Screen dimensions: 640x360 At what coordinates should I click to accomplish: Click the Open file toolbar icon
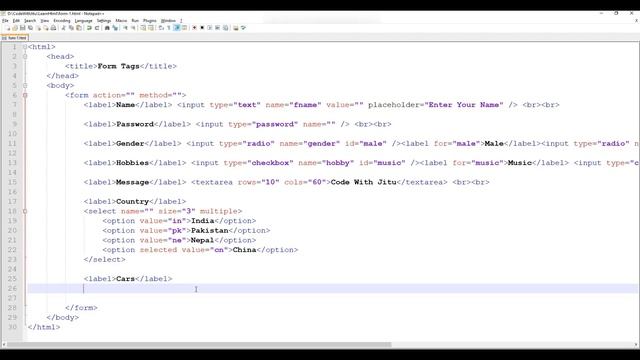[15, 28]
